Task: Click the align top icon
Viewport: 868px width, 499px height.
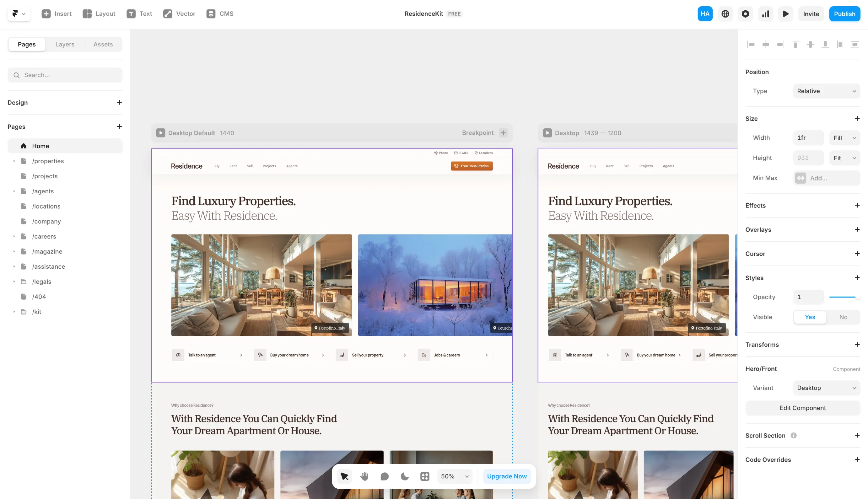Action: point(795,44)
